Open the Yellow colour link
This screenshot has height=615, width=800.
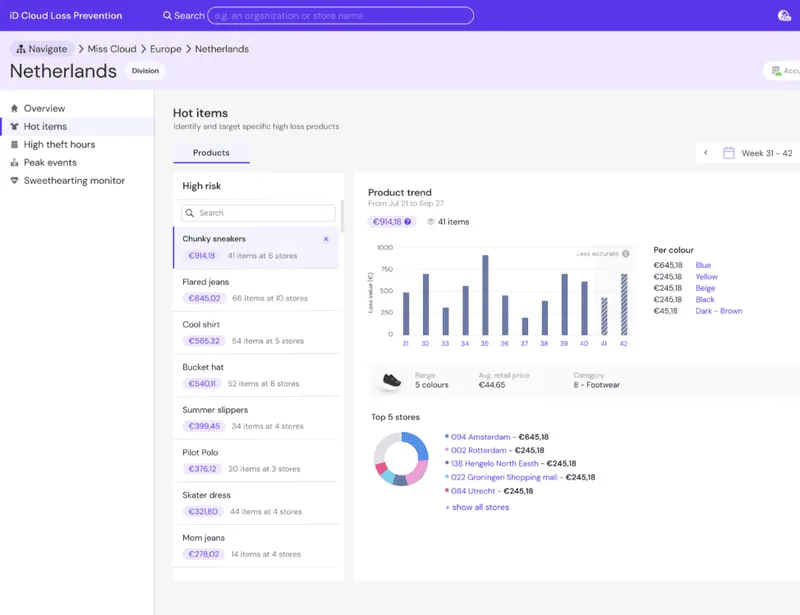point(707,277)
